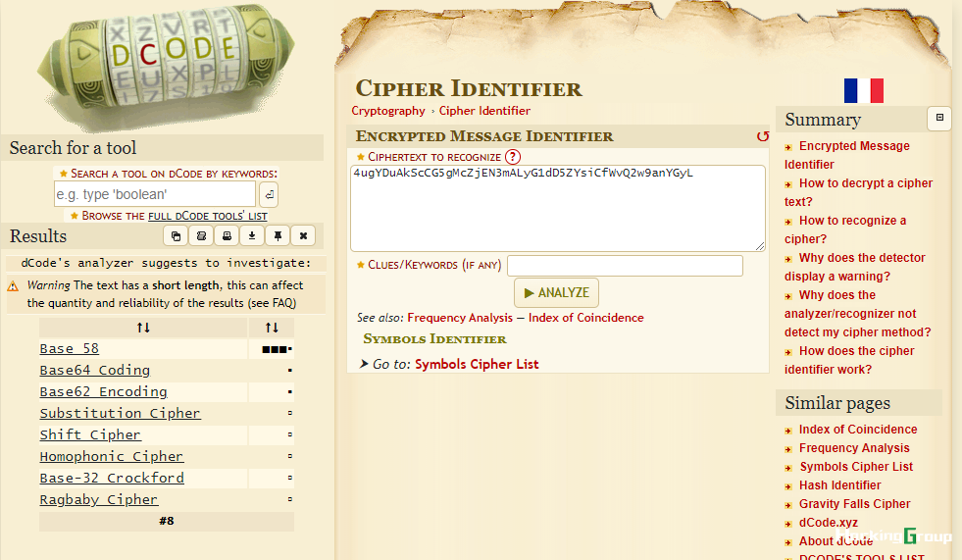Sort results by cipher name column
The width and height of the screenshot is (962, 560).
pos(143,328)
